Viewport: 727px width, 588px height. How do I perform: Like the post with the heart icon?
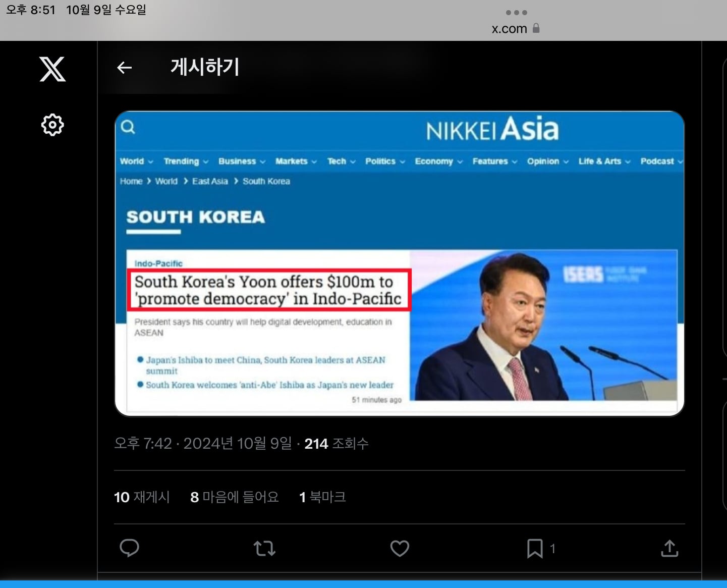(x=400, y=548)
